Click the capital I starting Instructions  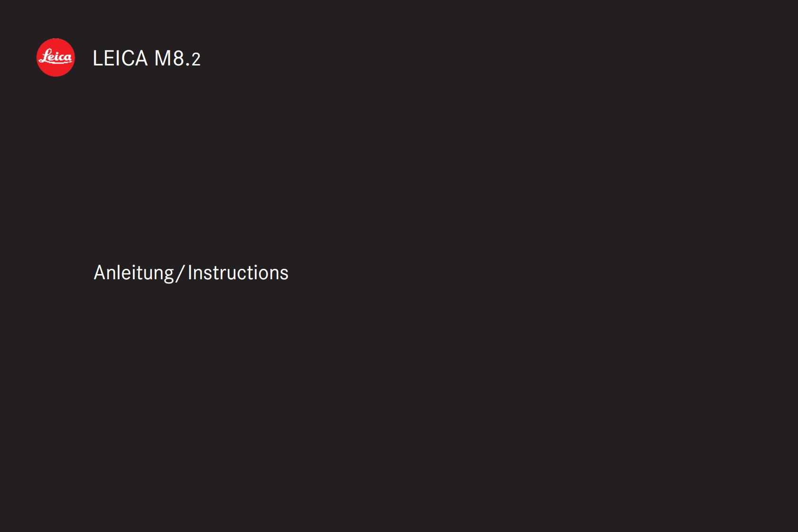[190, 273]
